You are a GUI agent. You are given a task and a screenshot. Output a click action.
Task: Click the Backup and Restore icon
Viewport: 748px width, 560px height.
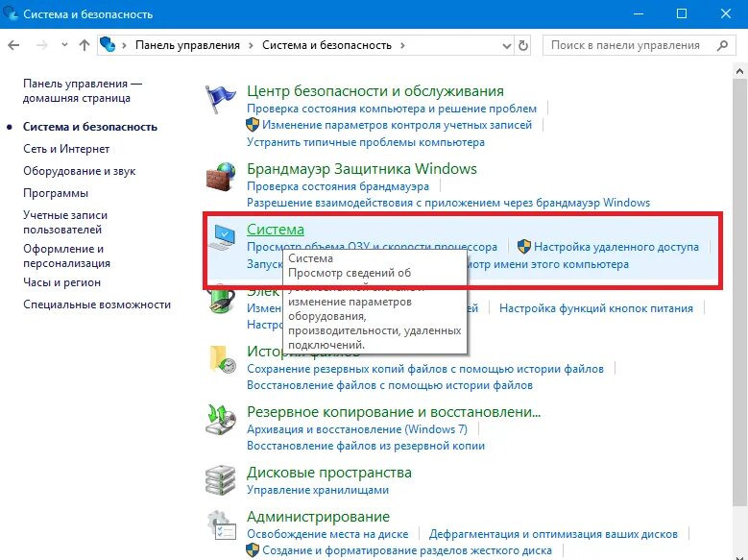click(x=221, y=420)
